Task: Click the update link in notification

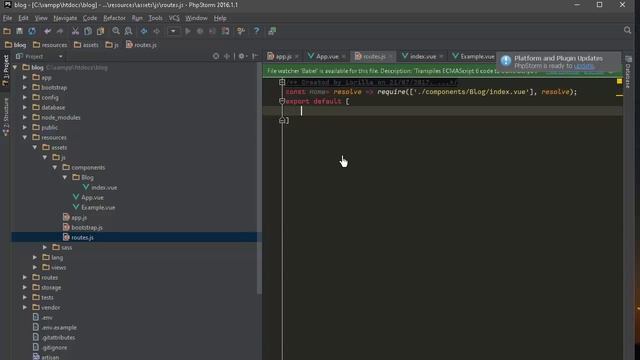Action: [x=584, y=66]
